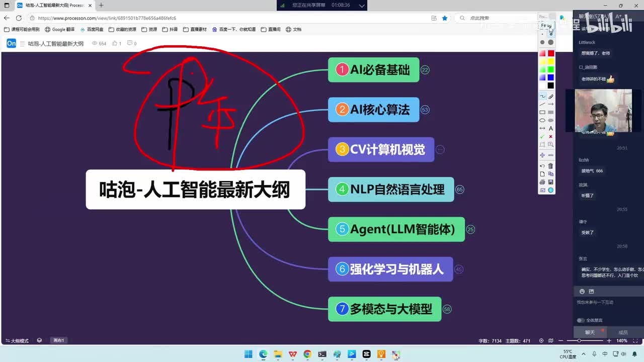Select the arrow drawing tool
644x362 pixels.
tap(551, 104)
